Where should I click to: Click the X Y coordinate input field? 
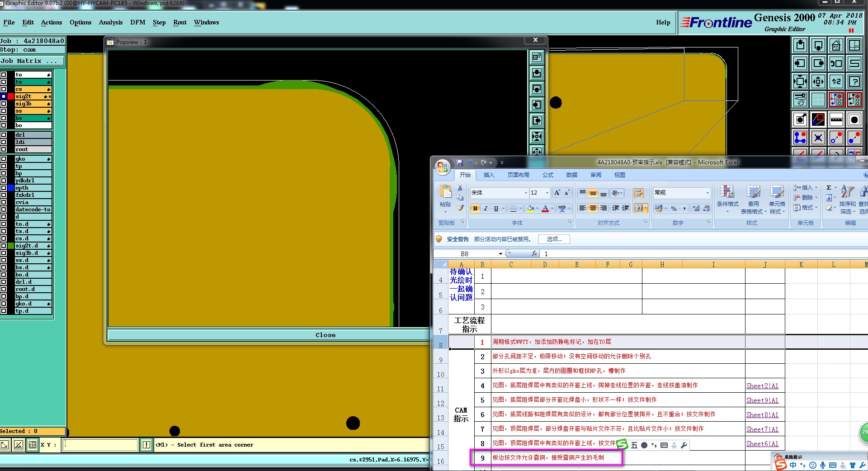100,445
